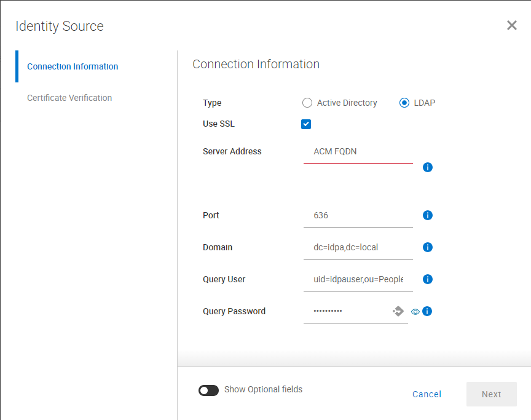Enable the Show Optional fields toggle
531x420 pixels.
pos(208,390)
